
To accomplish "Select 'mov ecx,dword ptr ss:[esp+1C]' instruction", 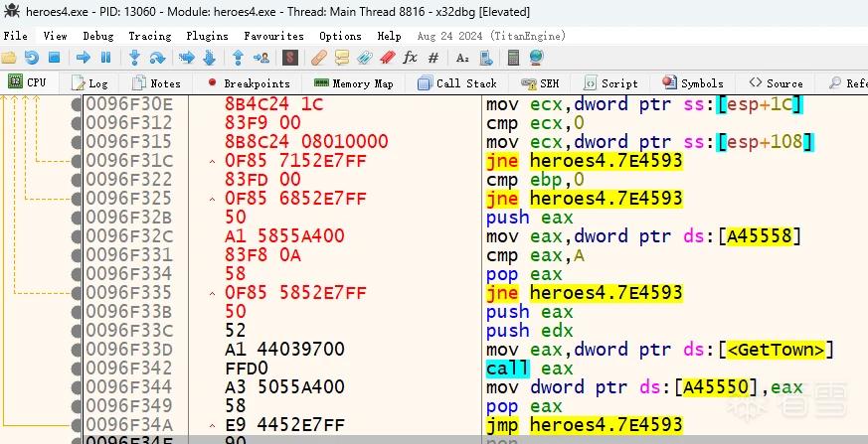I will pos(644,104).
